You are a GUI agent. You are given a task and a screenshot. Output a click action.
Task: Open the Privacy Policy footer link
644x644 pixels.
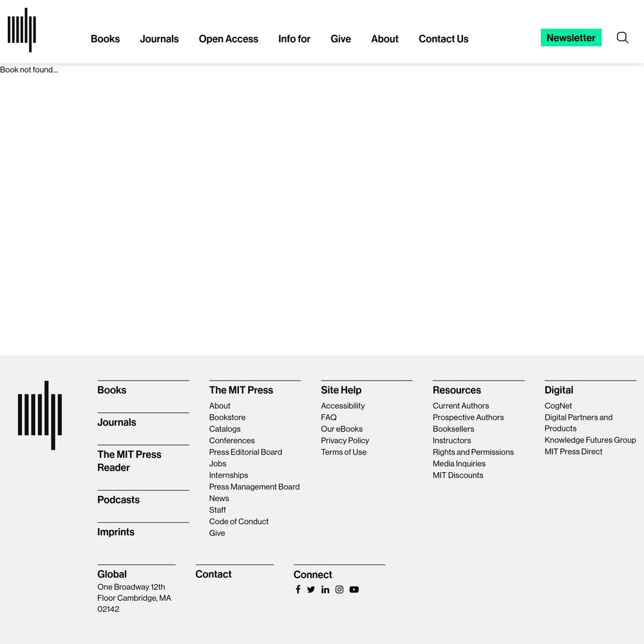(345, 440)
